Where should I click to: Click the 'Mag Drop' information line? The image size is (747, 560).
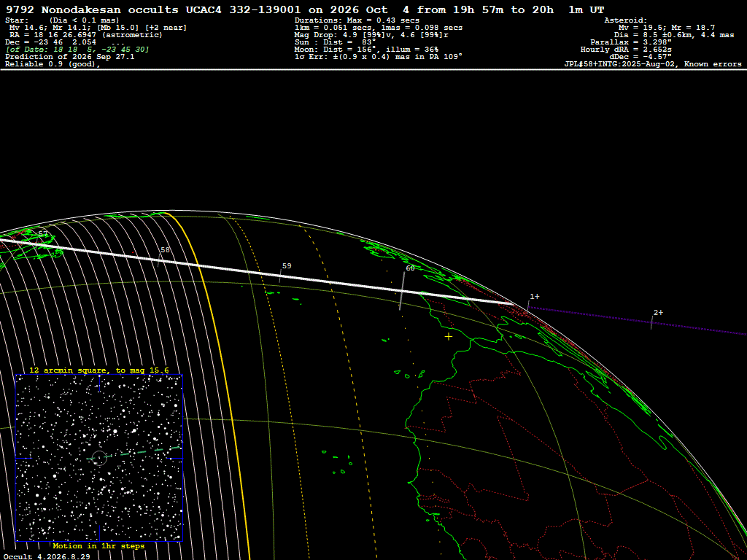[x=371, y=35]
